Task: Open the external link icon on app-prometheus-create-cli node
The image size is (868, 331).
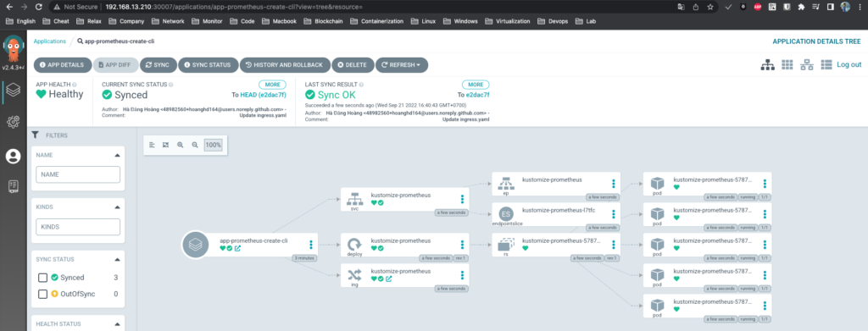Action: 237,249
